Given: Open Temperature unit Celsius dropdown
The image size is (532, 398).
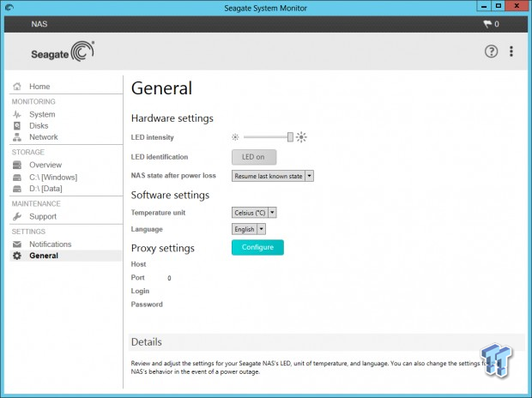Looking at the screenshot, I should point(254,213).
